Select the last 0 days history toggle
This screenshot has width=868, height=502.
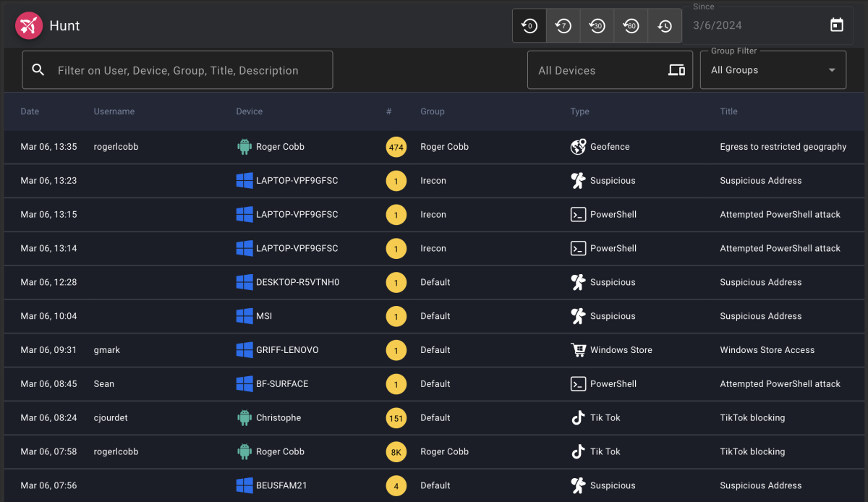(x=529, y=26)
